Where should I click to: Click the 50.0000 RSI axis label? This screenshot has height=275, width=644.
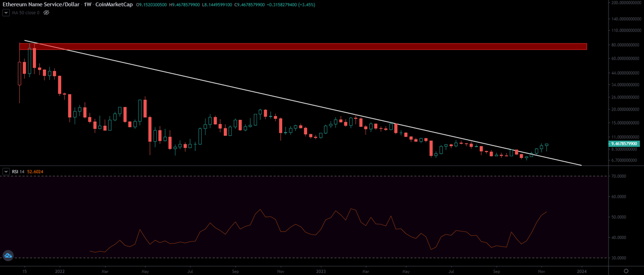(620, 217)
